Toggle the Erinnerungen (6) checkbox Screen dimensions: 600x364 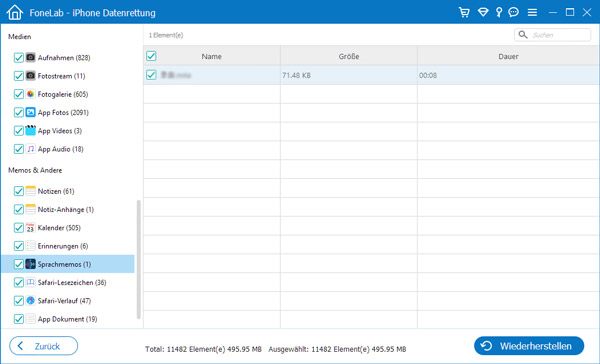coord(18,246)
